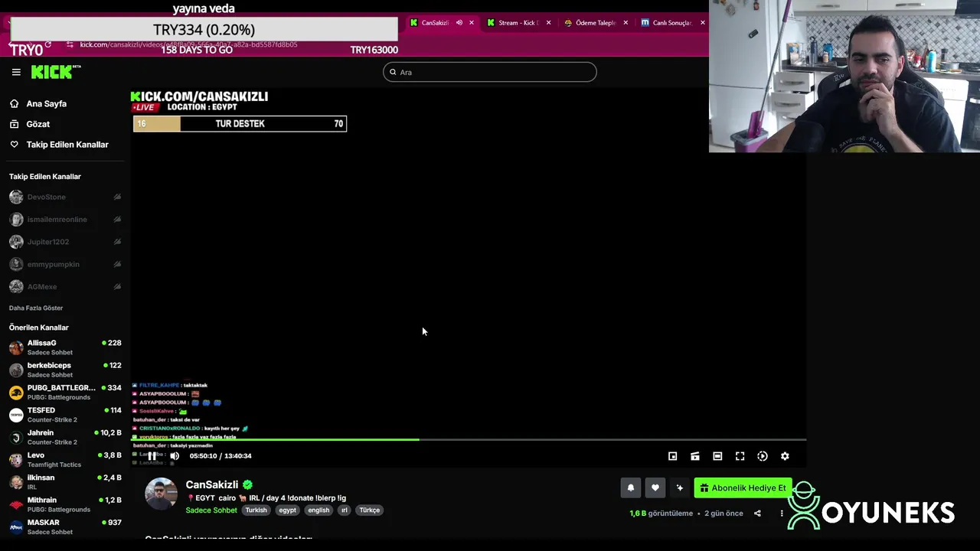Open AGMexe followed channel
The image size is (980, 551).
(x=42, y=287)
